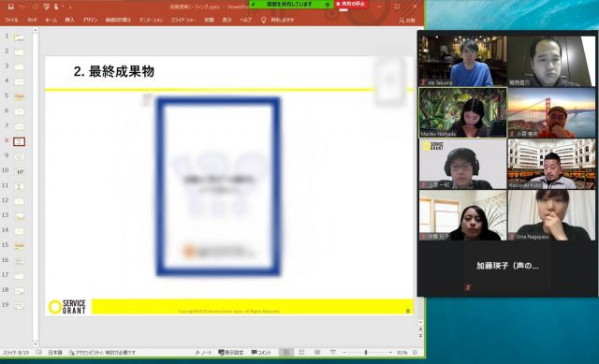599x364 pixels.
Task: Open 表示設定 display settings in status bar
Action: point(231,353)
